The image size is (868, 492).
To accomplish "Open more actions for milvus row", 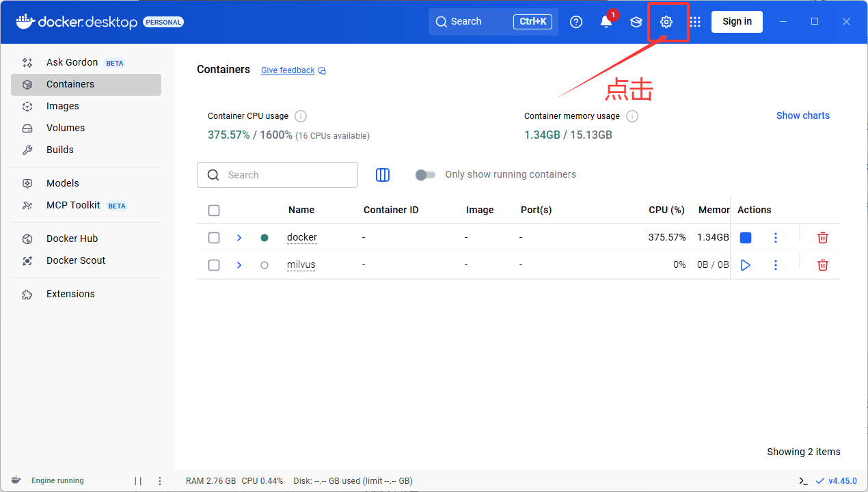I will click(776, 265).
